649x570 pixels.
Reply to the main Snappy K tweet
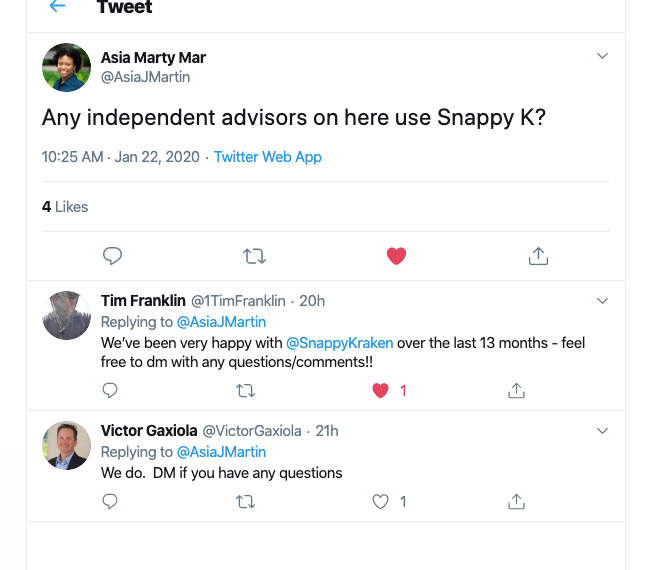[x=112, y=256]
